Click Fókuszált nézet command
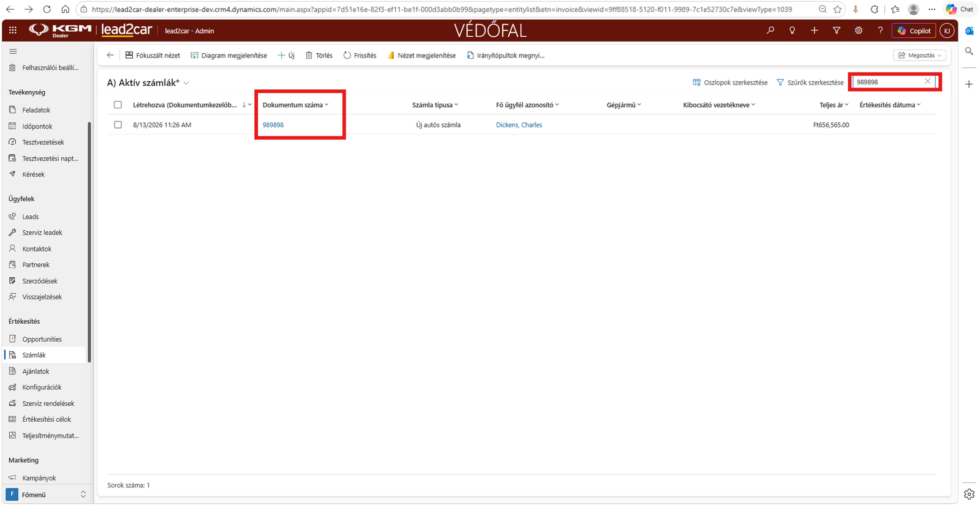 point(153,55)
